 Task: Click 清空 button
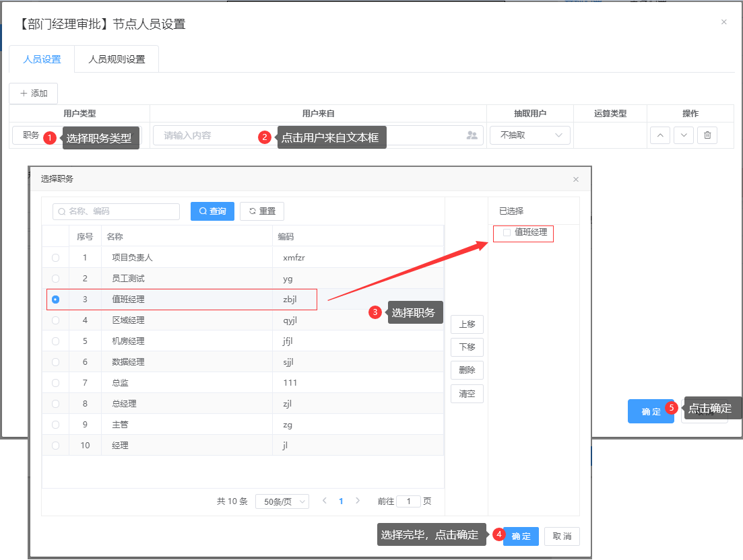click(467, 394)
